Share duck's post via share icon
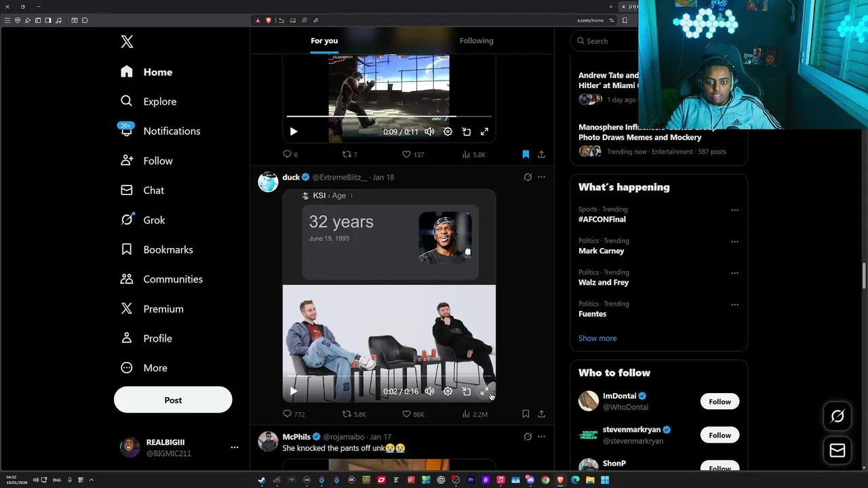Viewport: 868px width, 488px height. click(541, 413)
